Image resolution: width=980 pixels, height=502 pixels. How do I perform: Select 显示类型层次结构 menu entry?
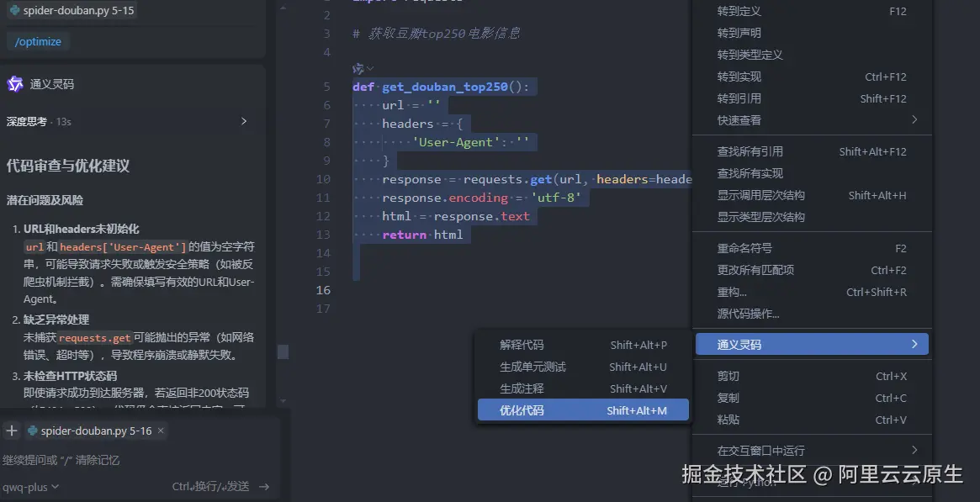point(812,217)
